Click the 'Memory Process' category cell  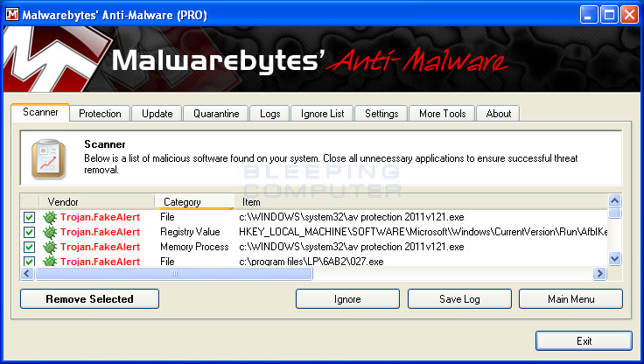[x=194, y=247]
